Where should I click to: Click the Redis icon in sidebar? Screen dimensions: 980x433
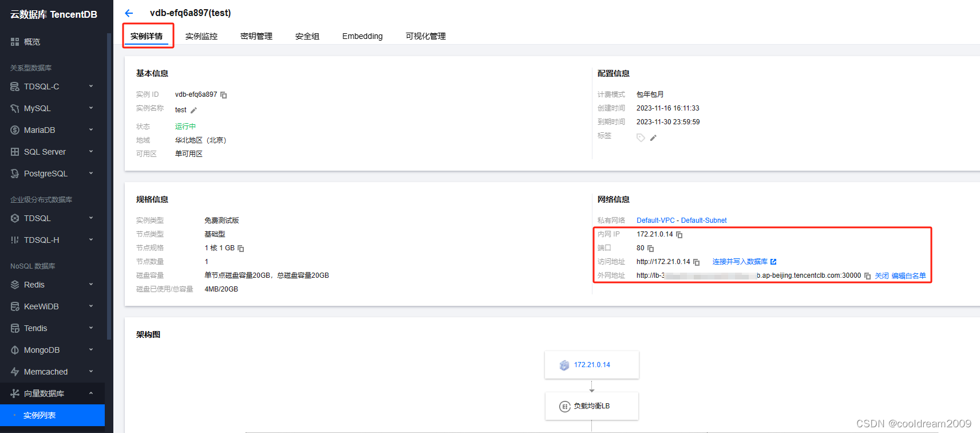15,285
